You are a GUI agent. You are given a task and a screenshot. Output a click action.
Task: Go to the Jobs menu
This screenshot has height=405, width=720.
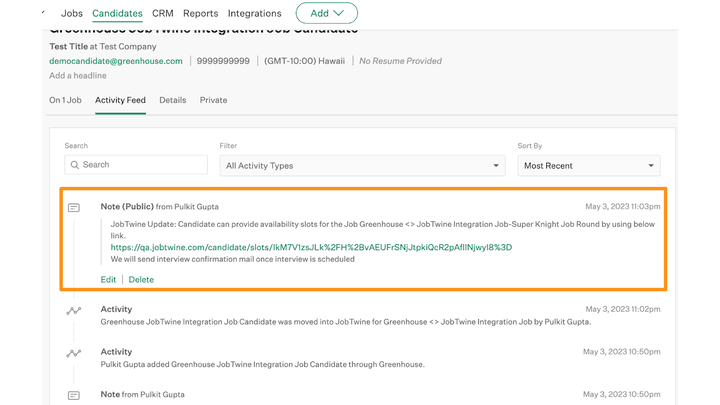coord(72,14)
